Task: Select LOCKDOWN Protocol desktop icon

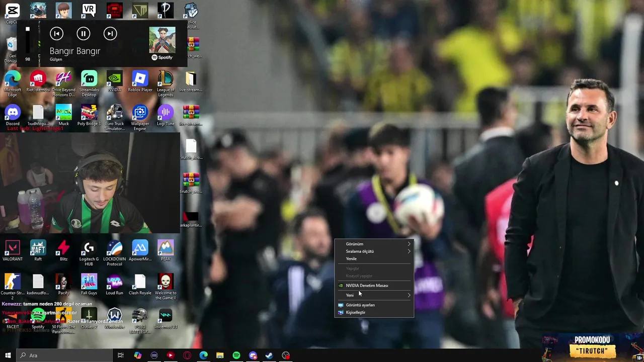Action: point(115,252)
